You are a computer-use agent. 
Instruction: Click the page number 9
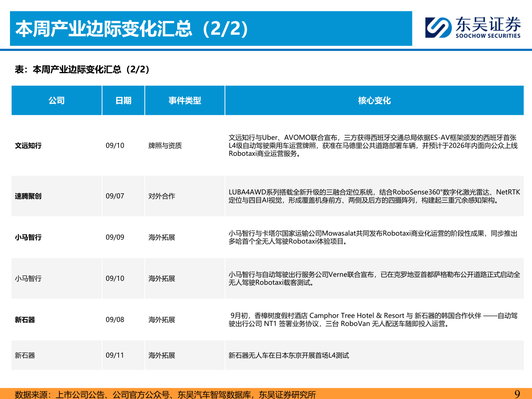517,394
